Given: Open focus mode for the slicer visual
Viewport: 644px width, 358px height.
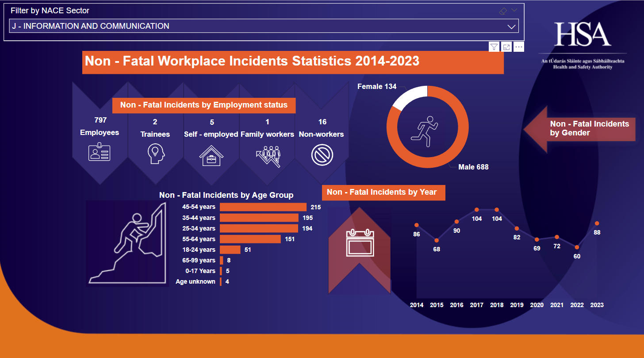Looking at the screenshot, I should (506, 47).
